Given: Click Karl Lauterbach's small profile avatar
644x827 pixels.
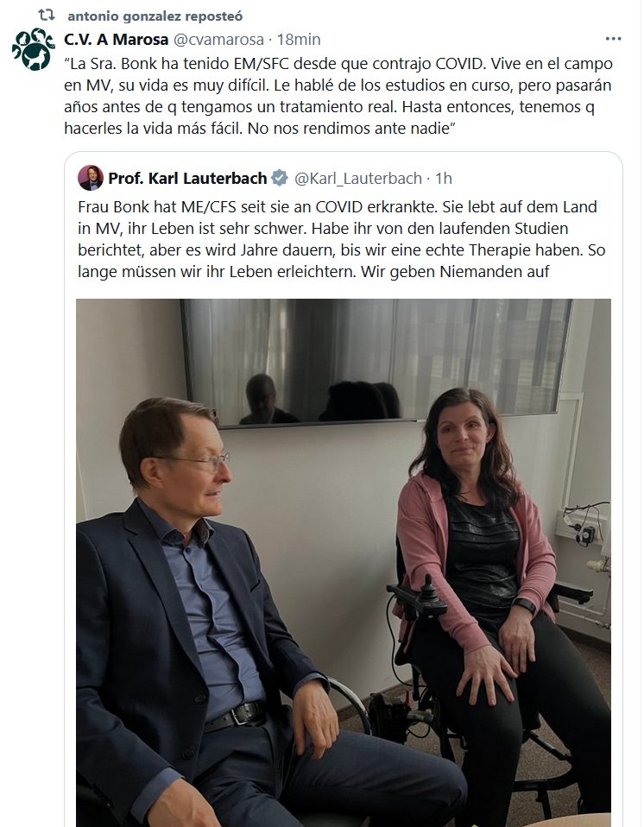Looking at the screenshot, I should coord(91,178).
